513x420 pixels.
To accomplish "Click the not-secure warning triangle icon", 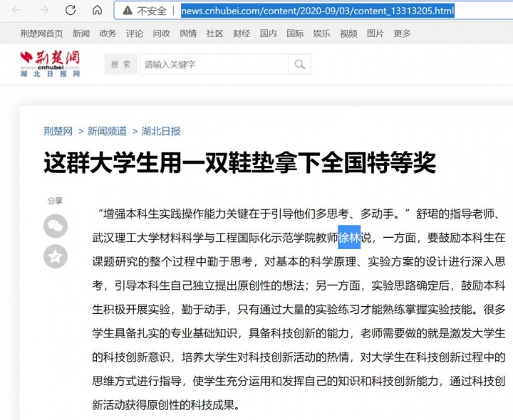I will (x=128, y=11).
